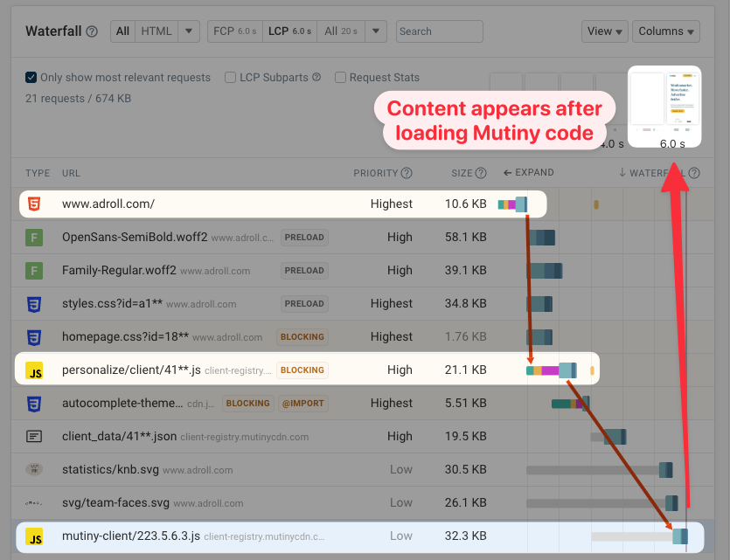730x560 pixels.
Task: Click the EXPAND button above the waterfall
Action: 528,173
